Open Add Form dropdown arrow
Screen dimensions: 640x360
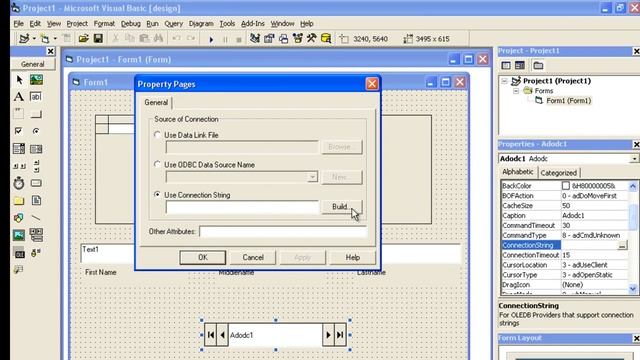55,39
